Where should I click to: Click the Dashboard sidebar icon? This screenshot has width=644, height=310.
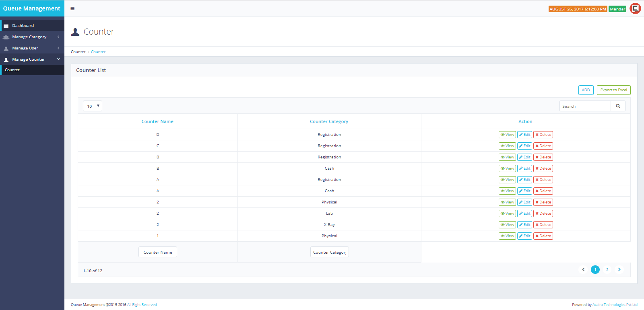pos(6,26)
